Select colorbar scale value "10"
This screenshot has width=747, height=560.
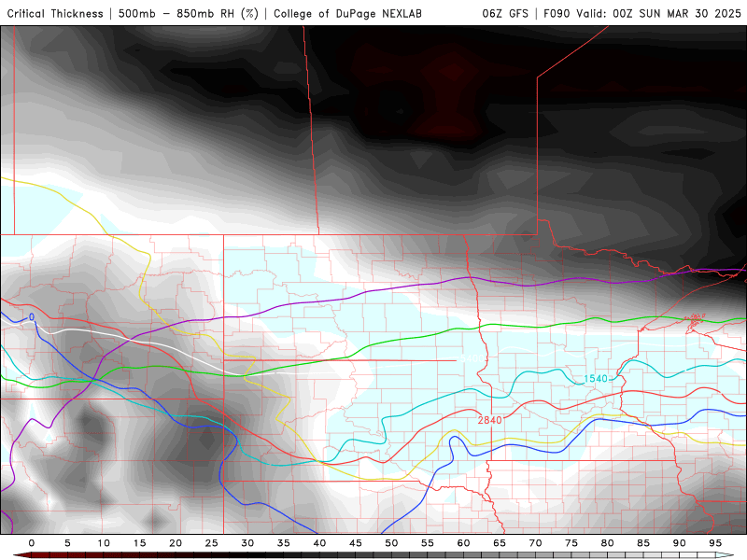(x=104, y=543)
